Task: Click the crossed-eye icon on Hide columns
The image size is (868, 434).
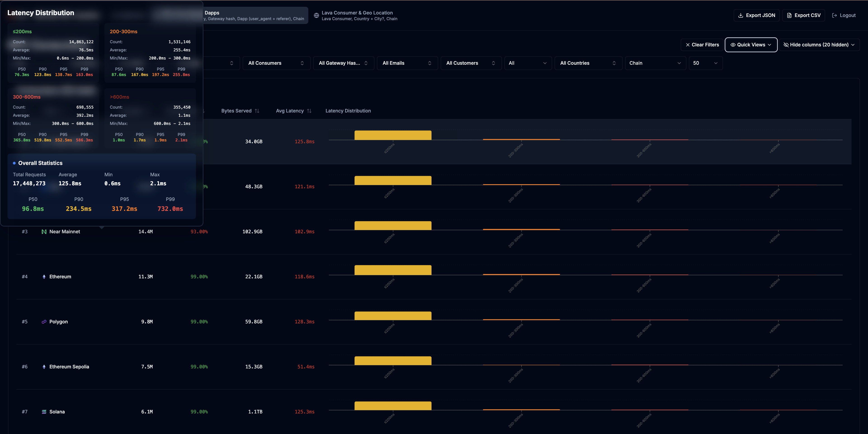Action: point(786,45)
